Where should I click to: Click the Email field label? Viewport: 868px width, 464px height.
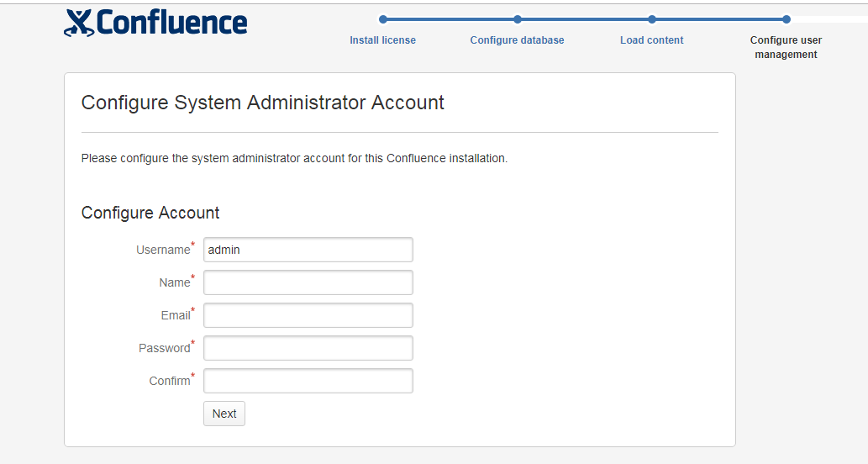pyautogui.click(x=176, y=315)
